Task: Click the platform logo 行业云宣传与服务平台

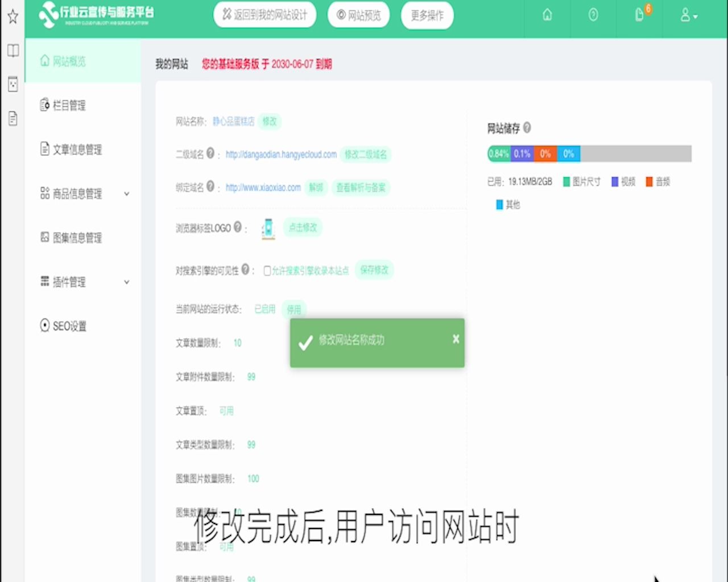Action: tap(97, 15)
